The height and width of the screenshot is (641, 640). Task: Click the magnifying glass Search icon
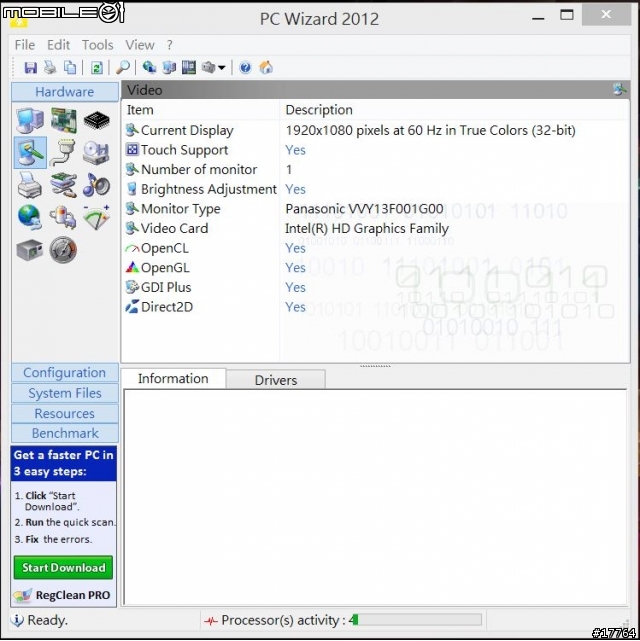click(123, 67)
